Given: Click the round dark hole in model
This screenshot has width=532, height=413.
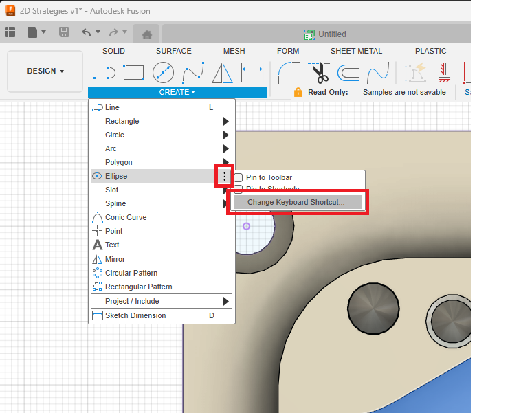Looking at the screenshot, I should pos(373,309).
